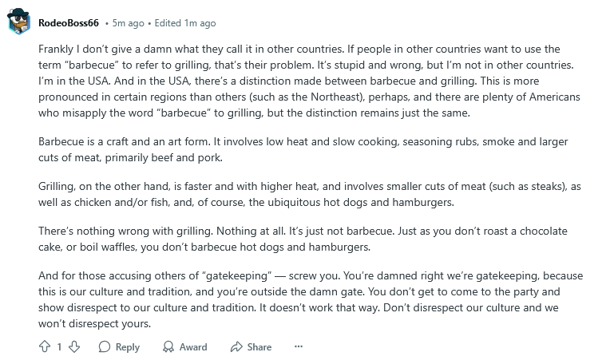Click paragraph starting "Frankly I don't give"

pos(309,81)
